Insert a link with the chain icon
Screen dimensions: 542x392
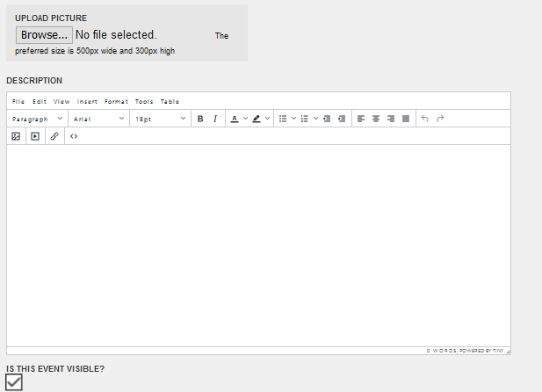coord(54,136)
